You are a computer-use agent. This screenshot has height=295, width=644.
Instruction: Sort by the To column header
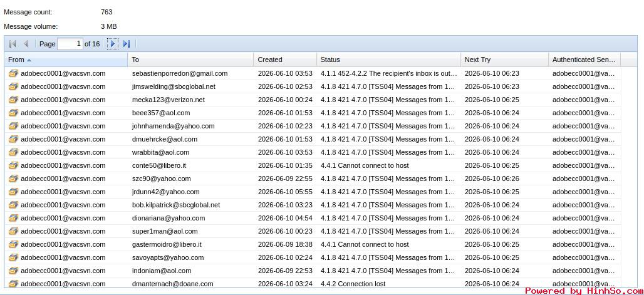[x=190, y=60]
